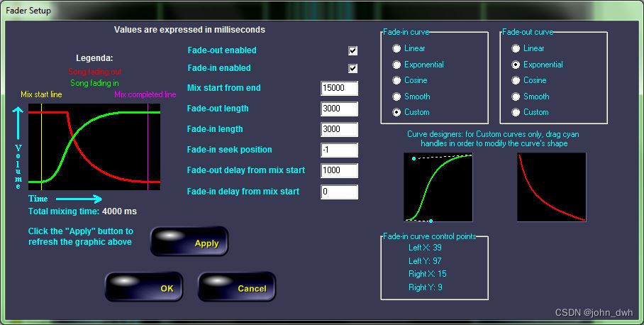The width and height of the screenshot is (644, 325).
Task: Click the upper cyan handle of the fade-in curve designer
Action: tap(413, 158)
